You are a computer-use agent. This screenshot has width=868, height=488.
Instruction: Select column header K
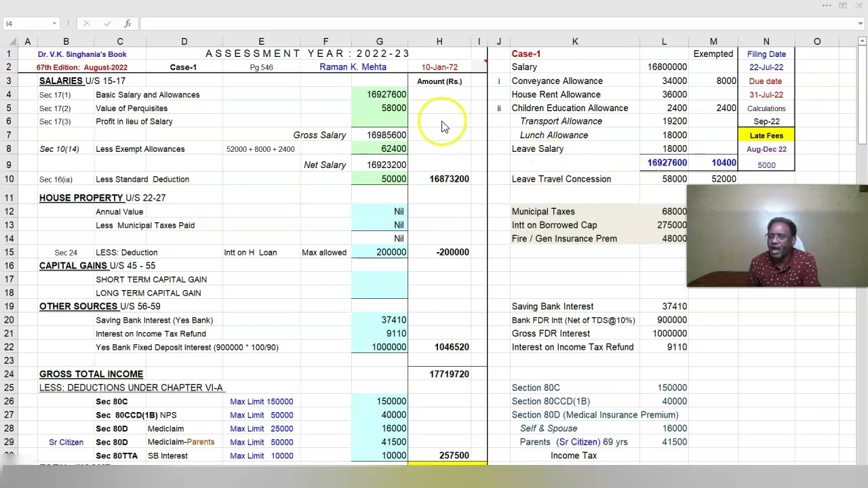pyautogui.click(x=575, y=41)
